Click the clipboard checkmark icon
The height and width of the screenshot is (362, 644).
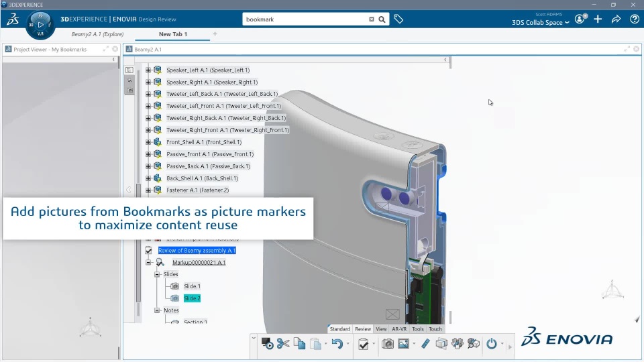coord(364,343)
